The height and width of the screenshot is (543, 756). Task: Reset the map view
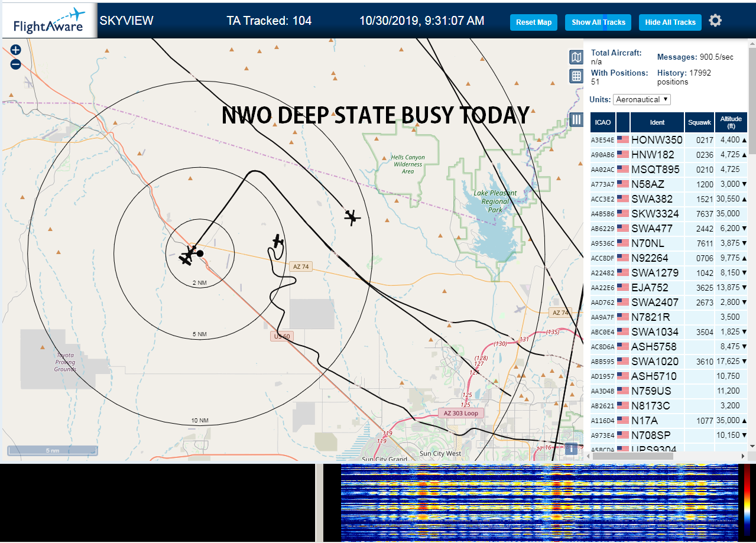coord(534,22)
